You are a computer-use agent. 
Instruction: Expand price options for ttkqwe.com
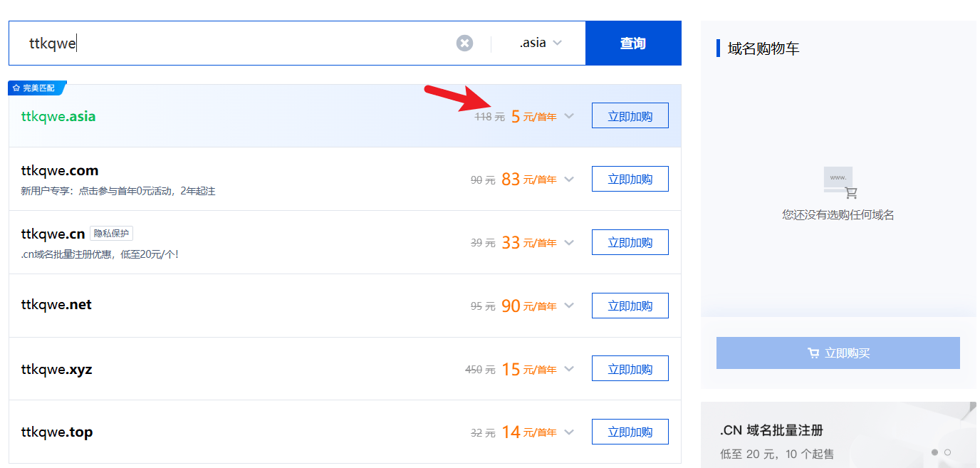point(568,180)
